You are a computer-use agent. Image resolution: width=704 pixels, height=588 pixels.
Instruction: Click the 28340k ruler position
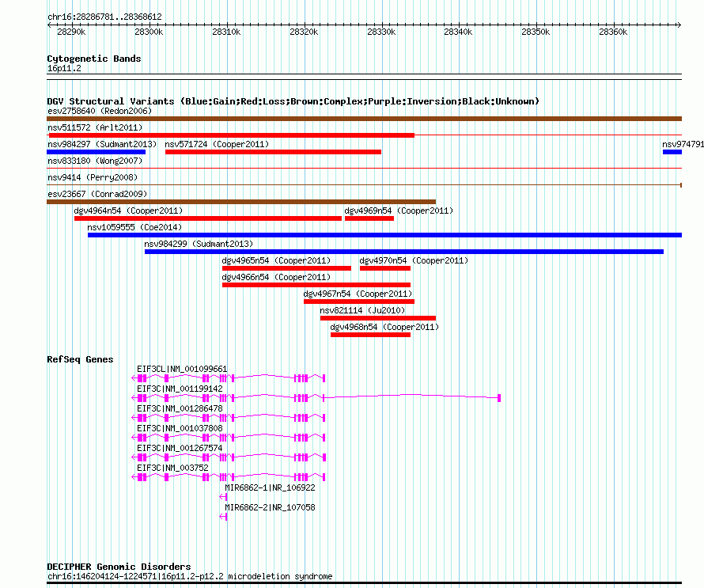(x=458, y=32)
